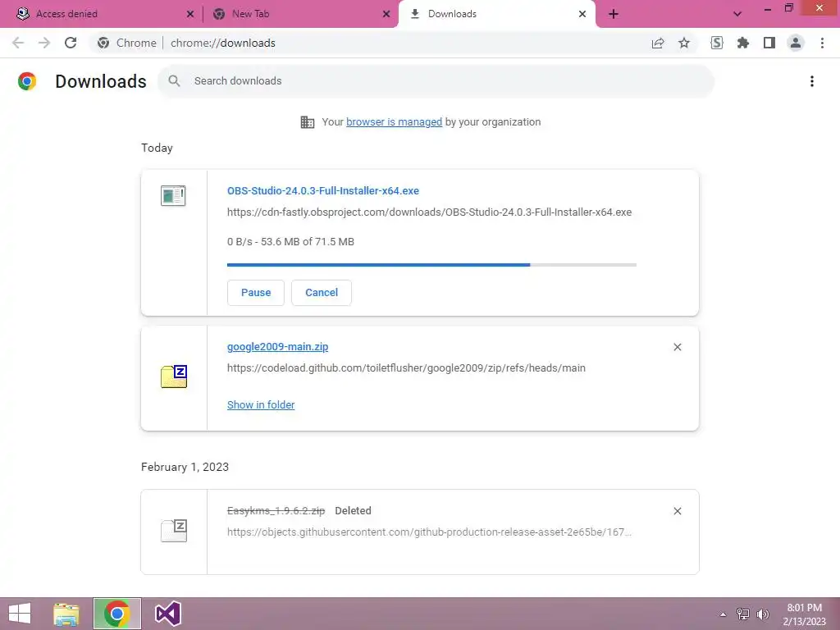Open the Windows Start menu

pos(20,614)
